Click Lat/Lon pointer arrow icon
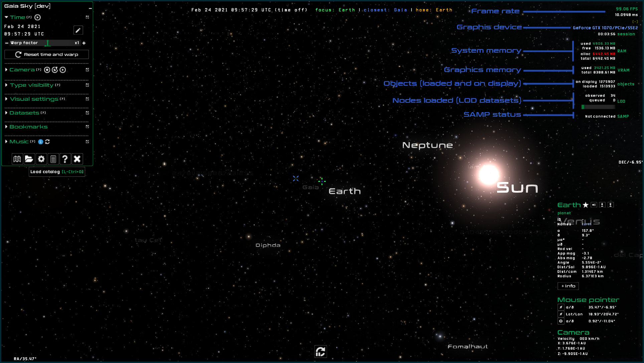The height and width of the screenshot is (363, 644). 561,314
